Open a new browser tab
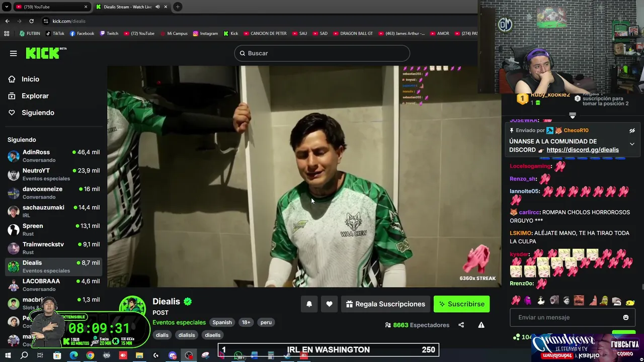Image resolution: width=644 pixels, height=362 pixels. [178, 7]
